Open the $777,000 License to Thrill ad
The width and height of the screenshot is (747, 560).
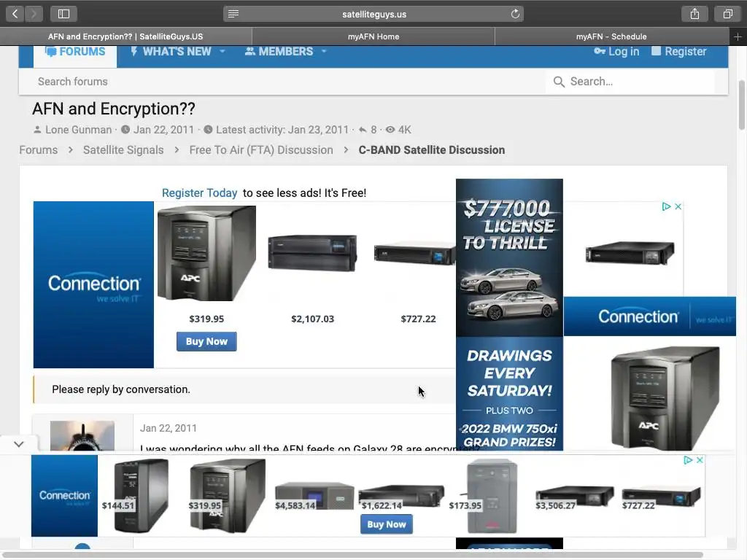(509, 314)
